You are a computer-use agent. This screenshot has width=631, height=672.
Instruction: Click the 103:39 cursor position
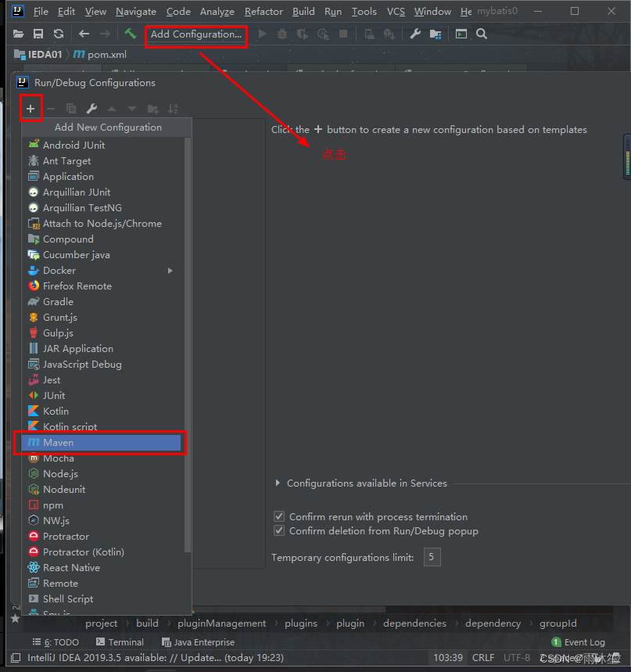click(x=448, y=657)
